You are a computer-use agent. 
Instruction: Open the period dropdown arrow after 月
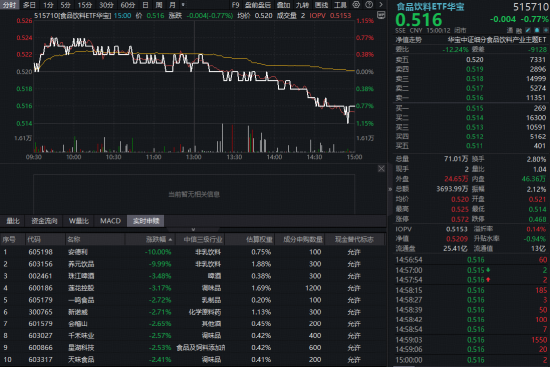(183, 5)
